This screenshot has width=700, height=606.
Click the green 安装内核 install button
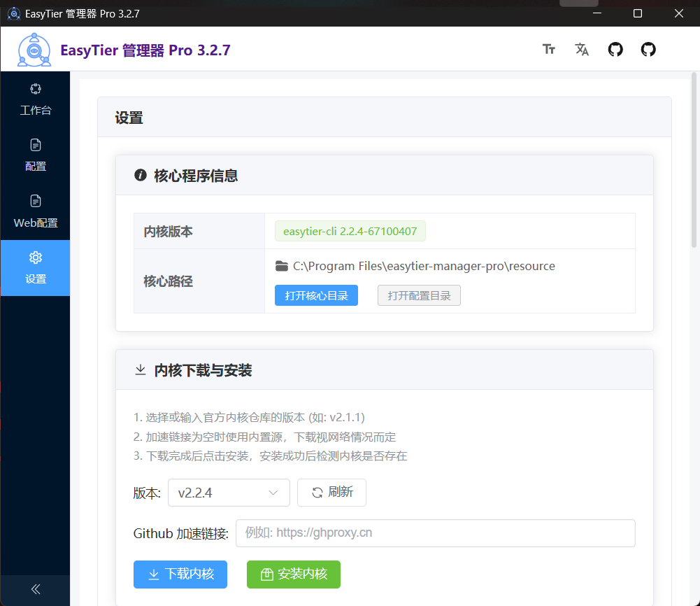coord(293,574)
